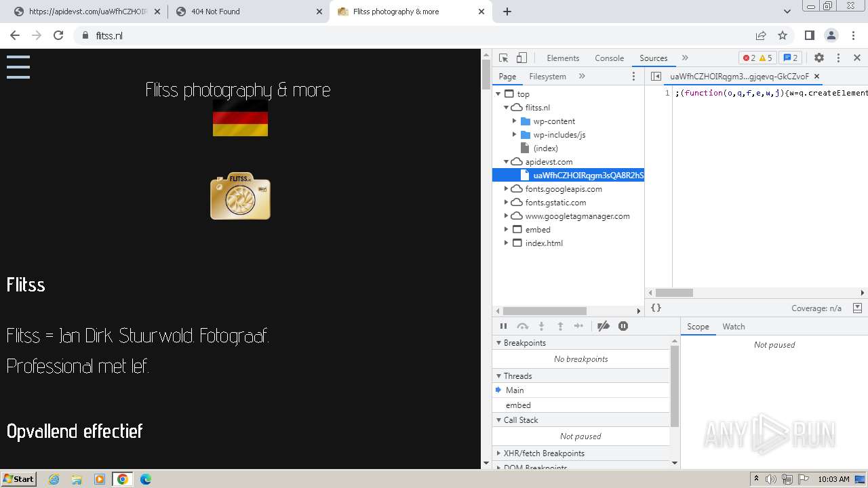Toggle deactivate breakpoints
Image resolution: width=868 pixels, height=488 pixels.
point(603,327)
